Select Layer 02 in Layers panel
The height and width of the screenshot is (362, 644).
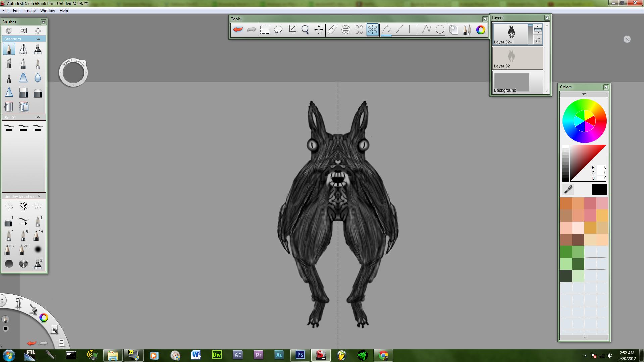(x=518, y=58)
